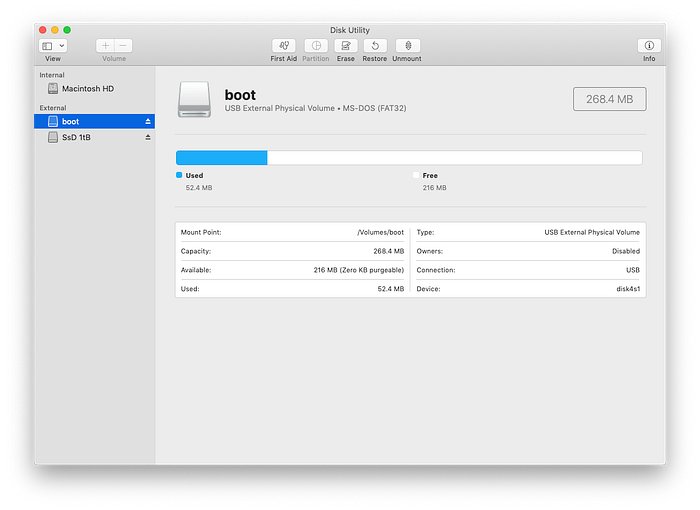Show Info for the selected disk
The image size is (700, 510).
tap(649, 46)
